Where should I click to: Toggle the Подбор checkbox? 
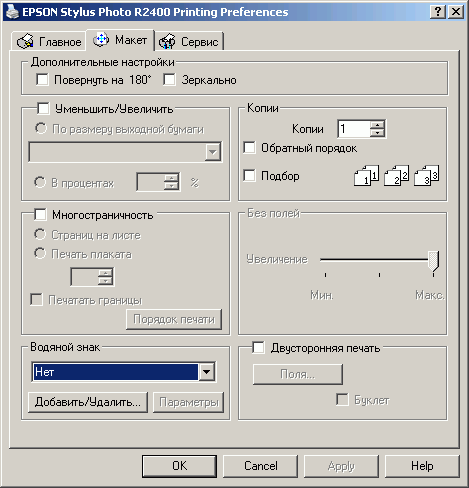[x=250, y=175]
